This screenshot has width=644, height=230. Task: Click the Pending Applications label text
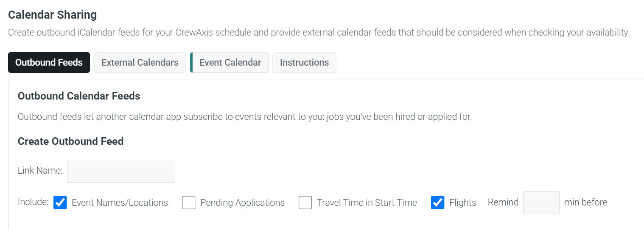pyautogui.click(x=242, y=203)
